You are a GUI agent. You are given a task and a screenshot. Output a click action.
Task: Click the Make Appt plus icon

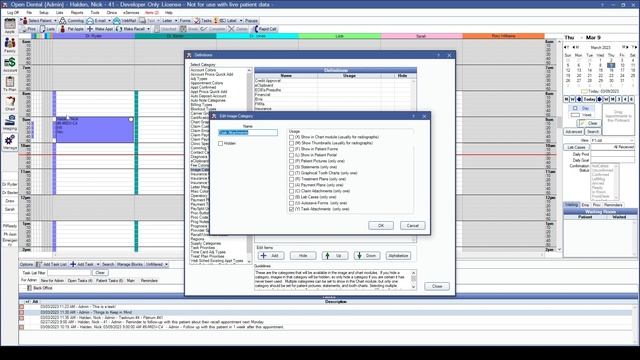click(x=90, y=29)
